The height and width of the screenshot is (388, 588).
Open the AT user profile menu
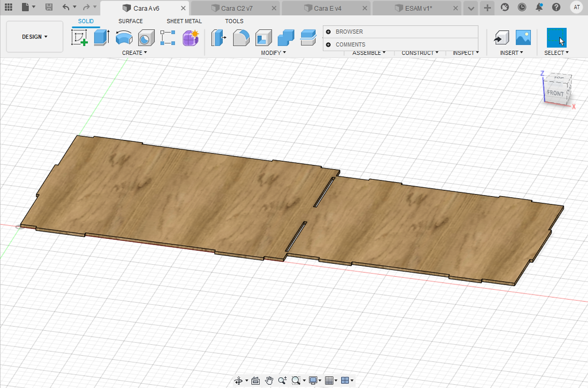click(576, 7)
